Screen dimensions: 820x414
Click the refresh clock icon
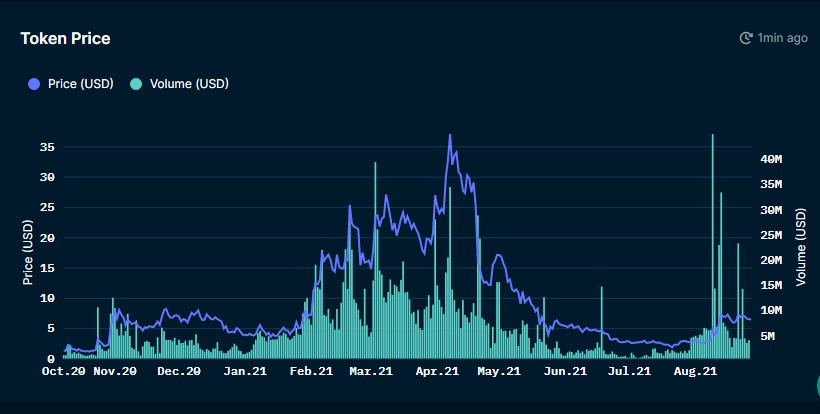[746, 38]
